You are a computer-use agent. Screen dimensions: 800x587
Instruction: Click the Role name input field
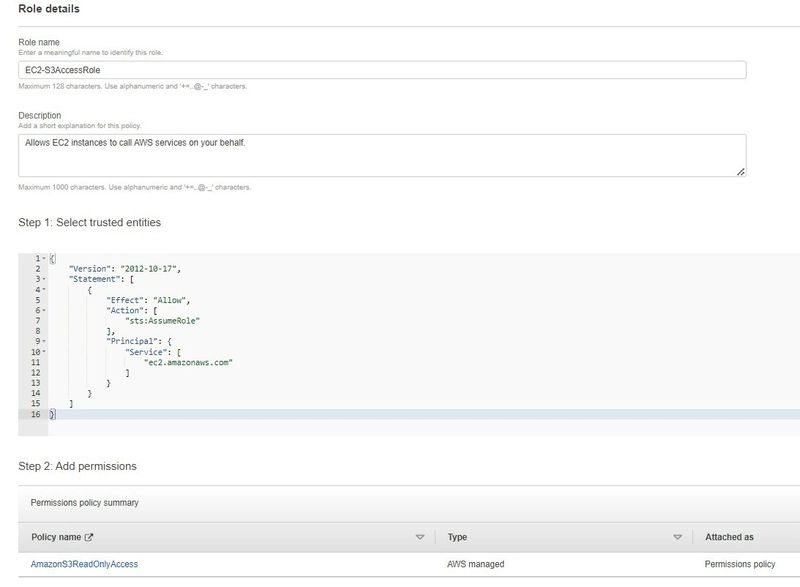(382, 70)
